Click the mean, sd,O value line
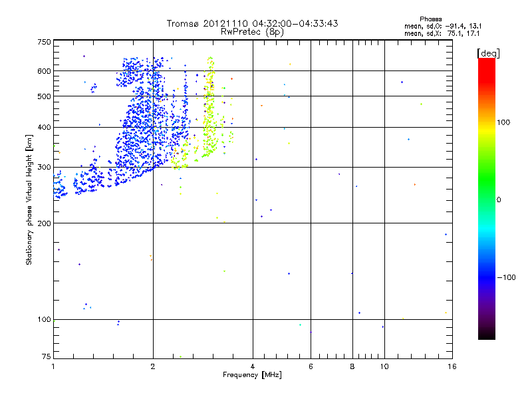The height and width of the screenshot is (399, 532). 443,26
